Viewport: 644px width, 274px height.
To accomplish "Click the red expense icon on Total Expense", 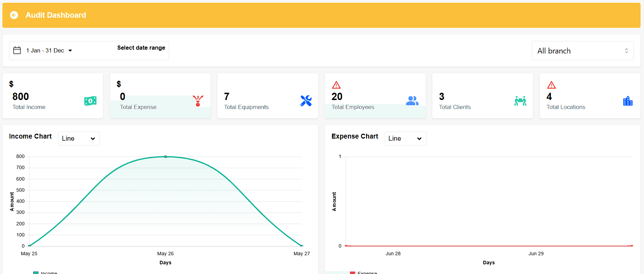I will pyautogui.click(x=198, y=101).
